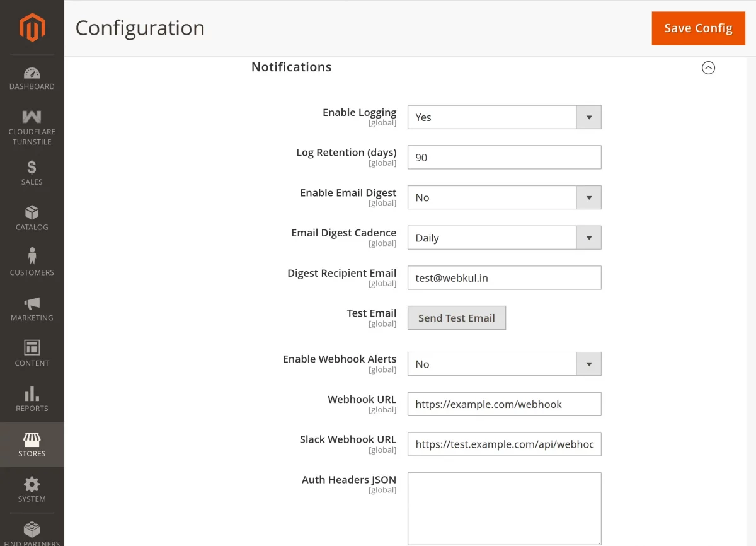This screenshot has width=756, height=546.
Task: Open the Dashboard gauge icon
Action: [x=31, y=73]
